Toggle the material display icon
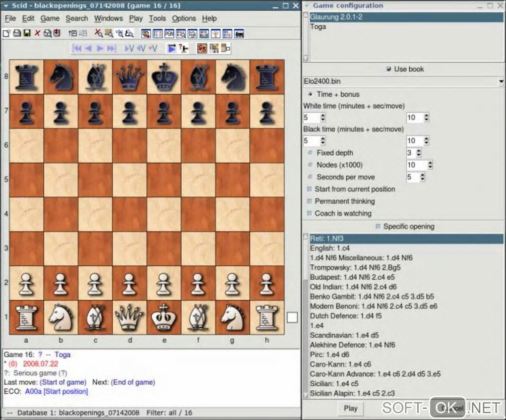 (x=226, y=49)
